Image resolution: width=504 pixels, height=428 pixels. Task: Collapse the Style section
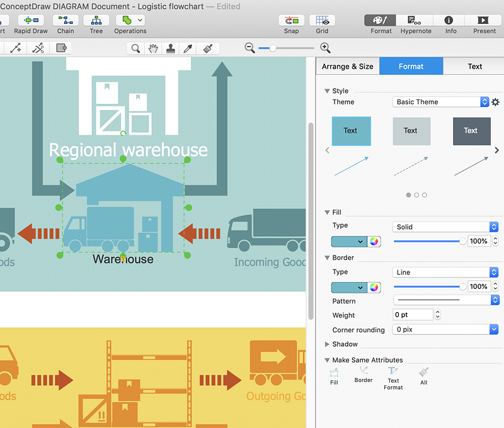327,91
